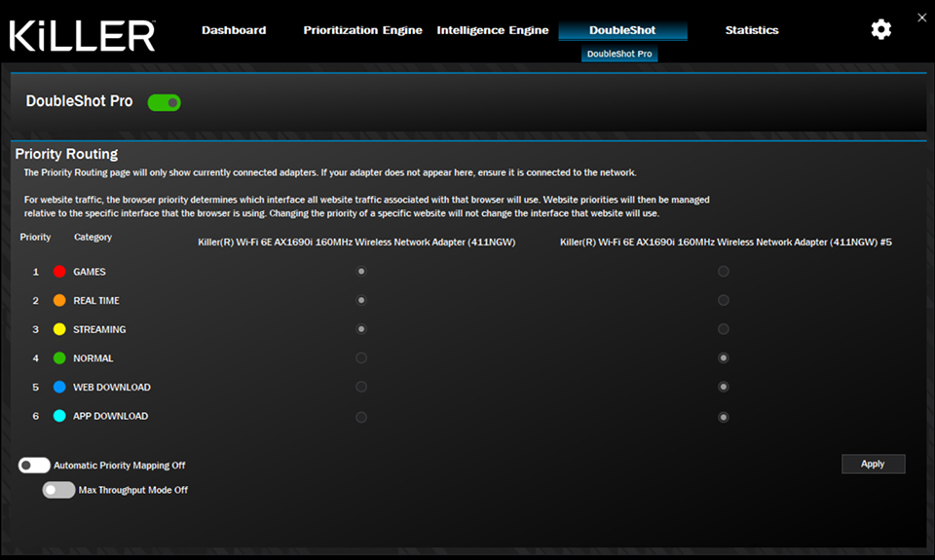The width and height of the screenshot is (935, 560).
Task: Route GAMES through adapter #5
Action: click(724, 272)
